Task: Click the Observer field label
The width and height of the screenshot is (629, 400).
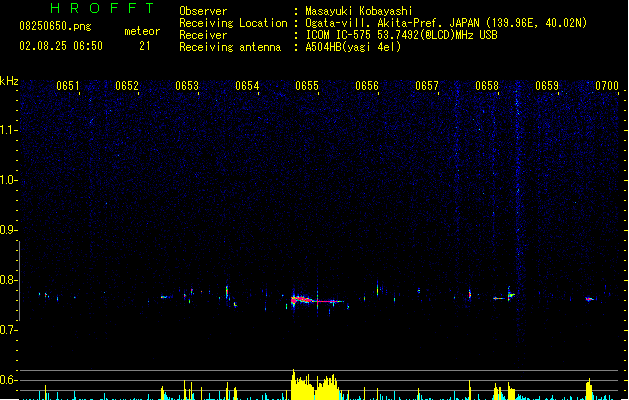Action: click(x=203, y=11)
